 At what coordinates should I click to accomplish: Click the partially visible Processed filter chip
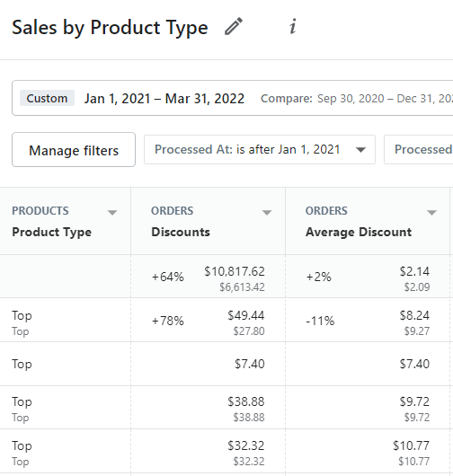click(x=419, y=150)
